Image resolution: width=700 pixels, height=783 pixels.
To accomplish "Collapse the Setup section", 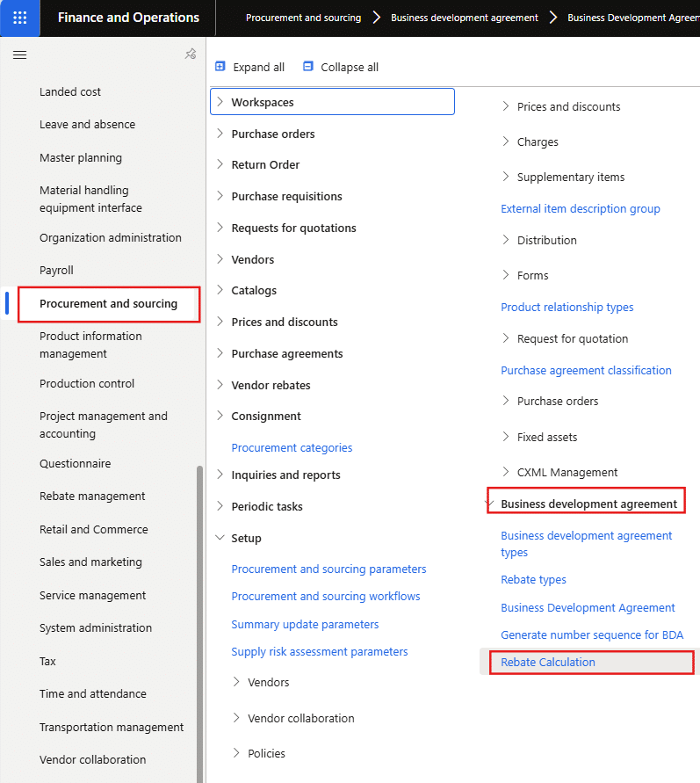I will click(220, 538).
